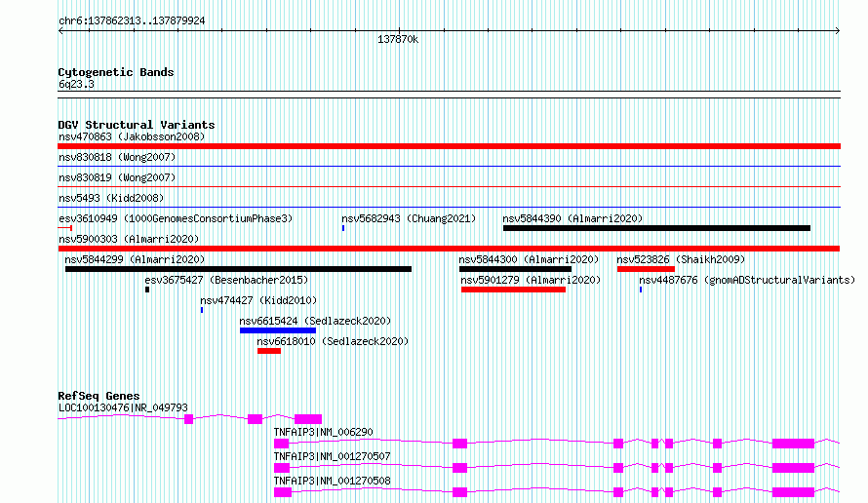Open the nsv470863 (Jakobsson2008) label
868x503 pixels.
click(x=132, y=136)
